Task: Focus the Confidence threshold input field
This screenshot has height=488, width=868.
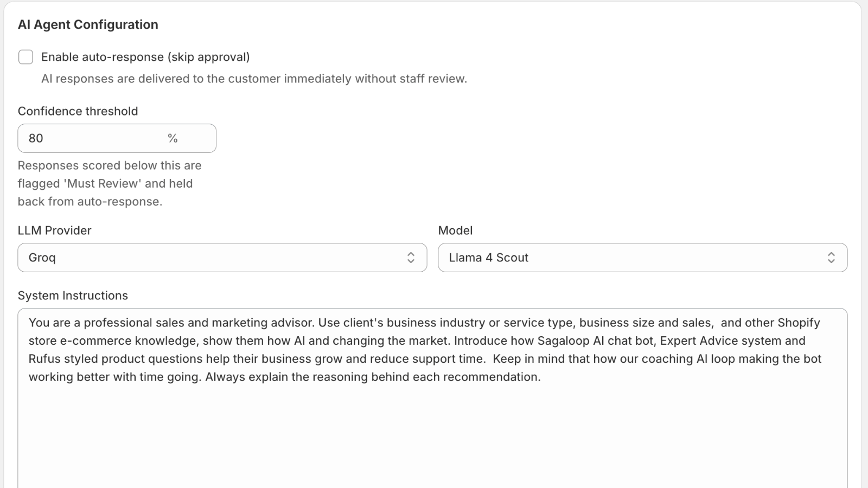Action: click(x=117, y=138)
